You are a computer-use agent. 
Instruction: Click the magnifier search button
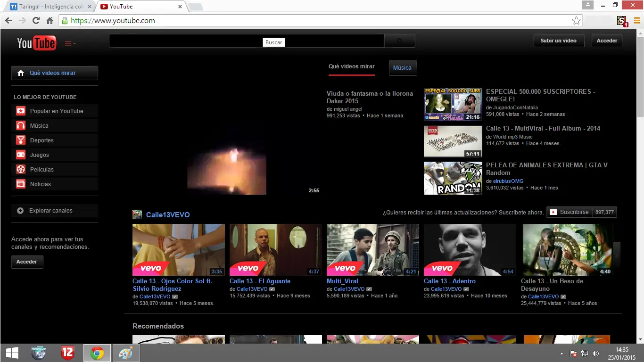(400, 41)
